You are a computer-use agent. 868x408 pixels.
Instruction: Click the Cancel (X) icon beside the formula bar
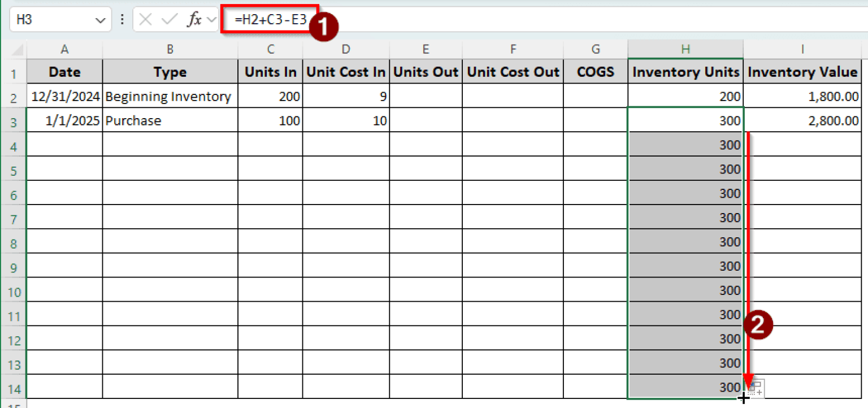(x=145, y=19)
